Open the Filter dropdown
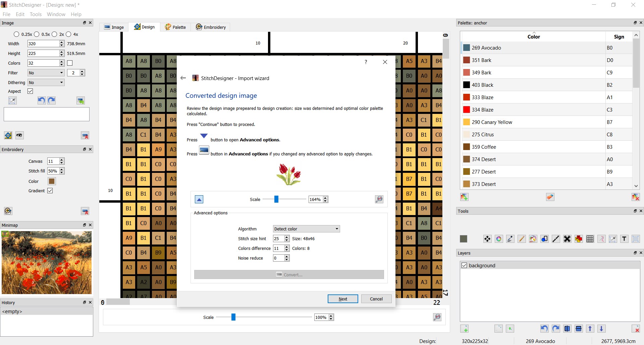 coord(46,73)
